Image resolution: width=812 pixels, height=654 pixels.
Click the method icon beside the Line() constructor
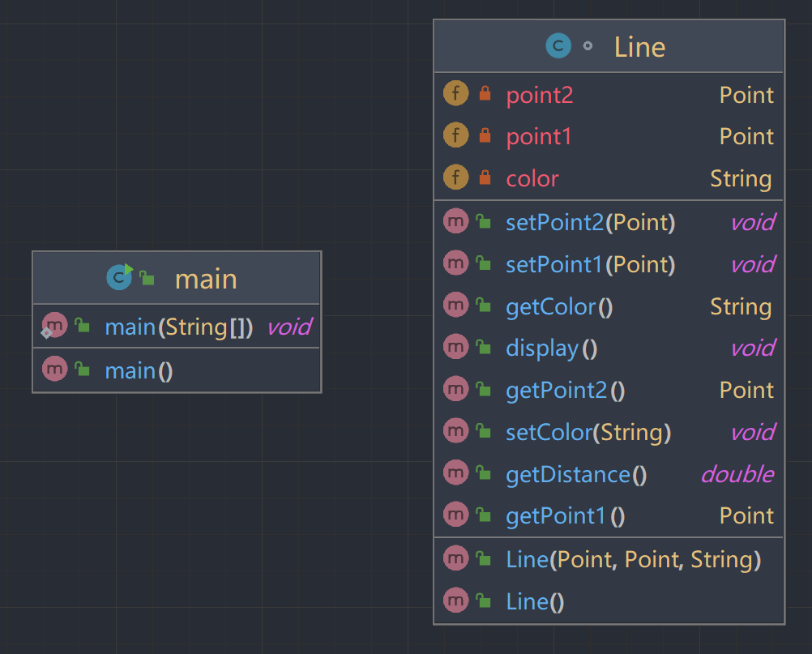pyautogui.click(x=456, y=601)
